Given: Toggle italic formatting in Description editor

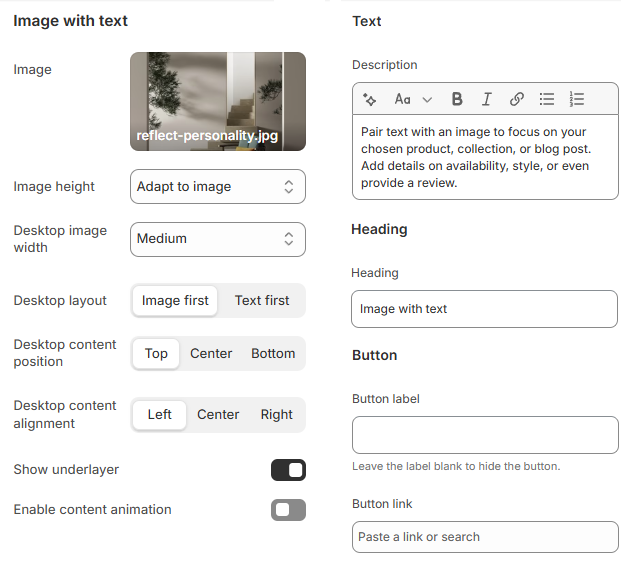Looking at the screenshot, I should 487,99.
